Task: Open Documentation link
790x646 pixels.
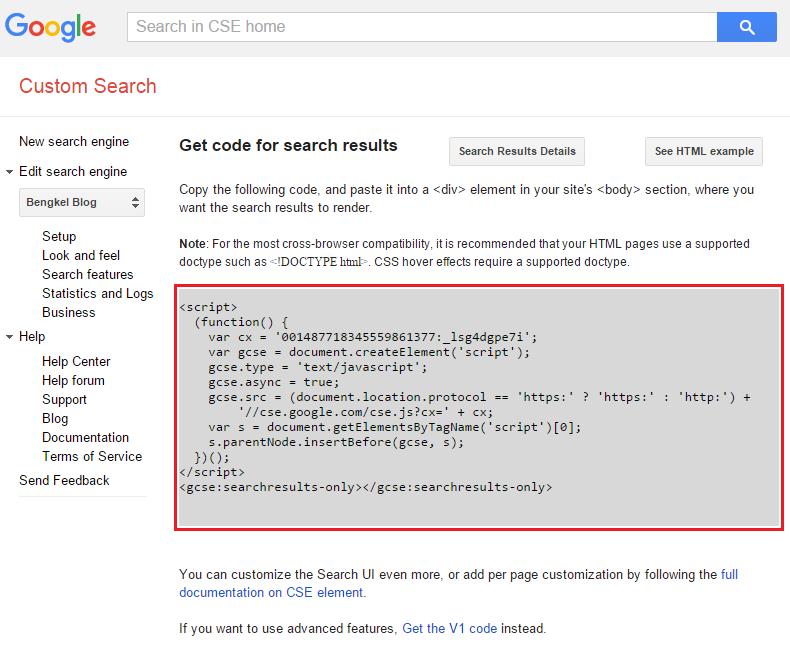Action: (86, 437)
